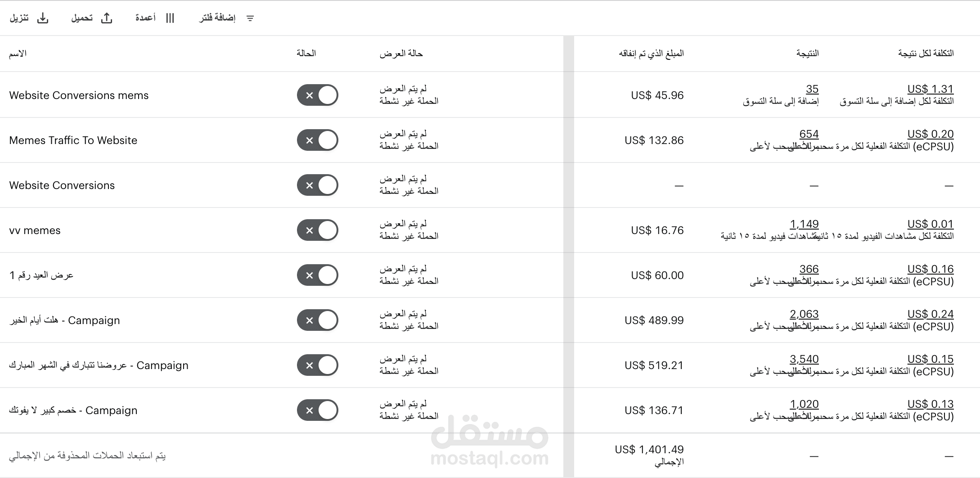Select the عروضنا تتبارك في الشهر المبارك campaign

coord(99,365)
